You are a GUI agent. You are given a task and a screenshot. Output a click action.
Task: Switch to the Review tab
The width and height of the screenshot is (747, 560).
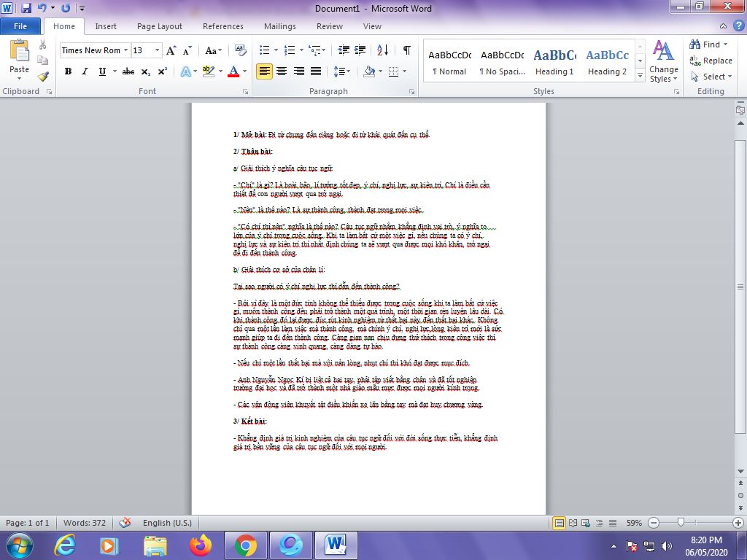click(330, 26)
